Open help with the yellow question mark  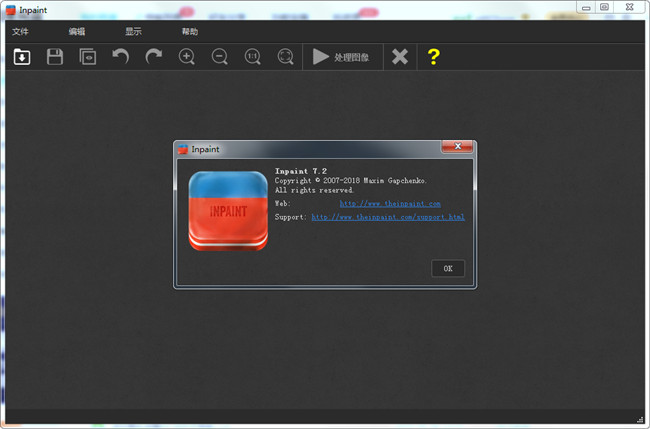point(433,57)
